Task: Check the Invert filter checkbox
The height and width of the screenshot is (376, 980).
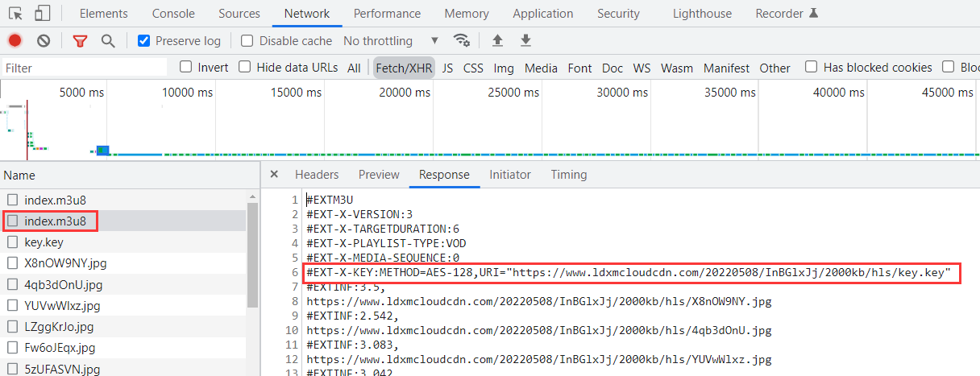Action: [x=186, y=68]
